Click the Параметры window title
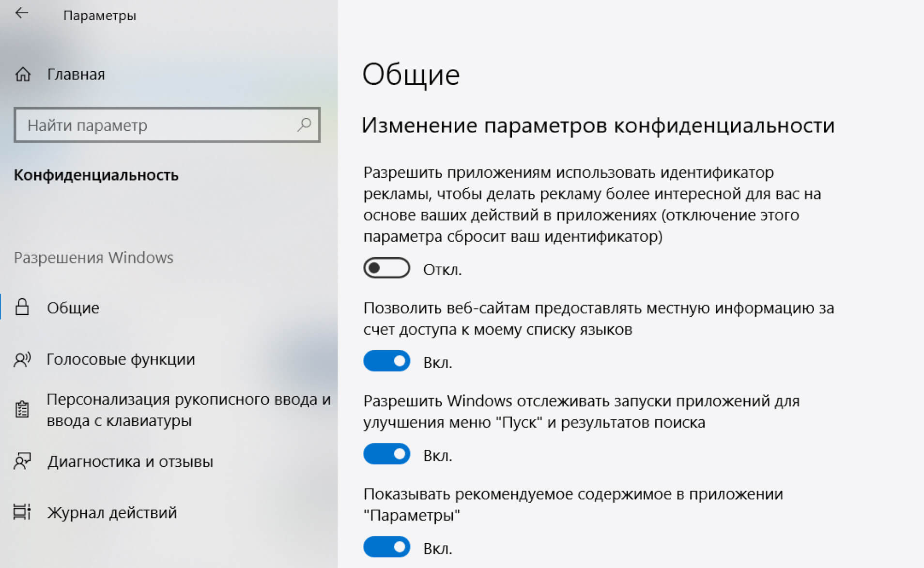924x568 pixels. tap(99, 15)
